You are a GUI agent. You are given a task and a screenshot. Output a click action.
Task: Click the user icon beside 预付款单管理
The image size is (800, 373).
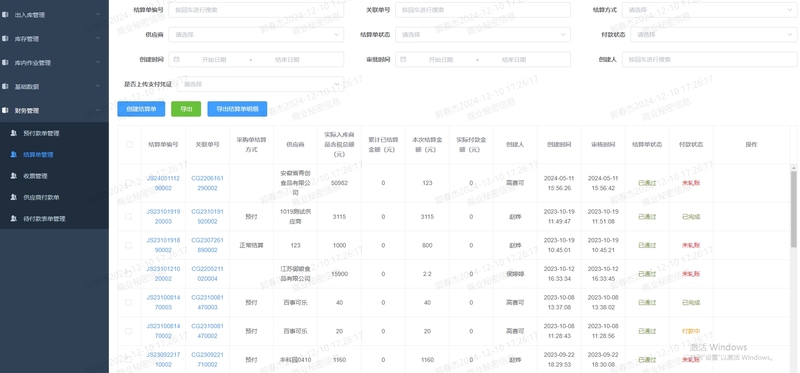tap(13, 133)
